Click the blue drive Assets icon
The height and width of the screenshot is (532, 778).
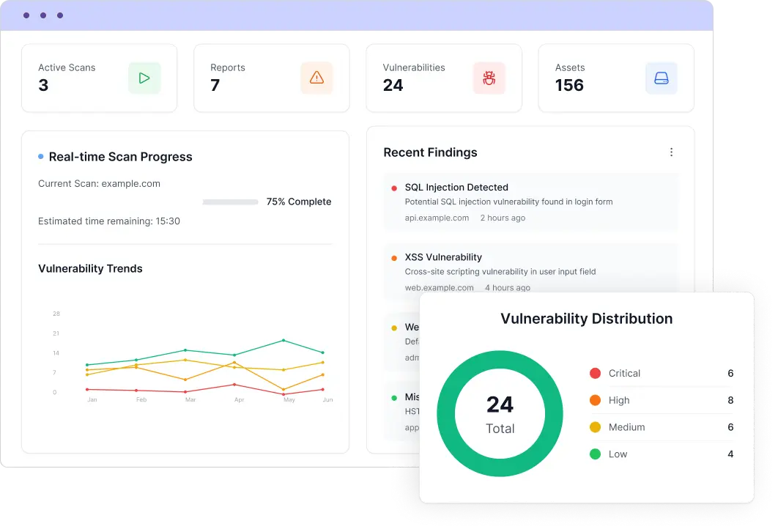pos(661,78)
